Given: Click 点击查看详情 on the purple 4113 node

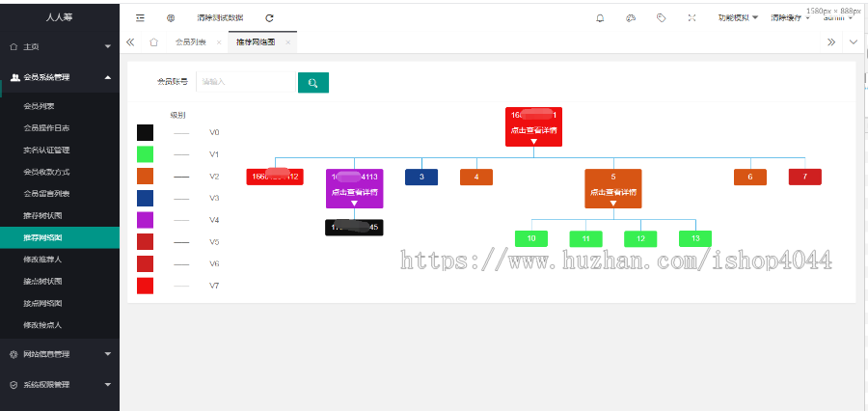Looking at the screenshot, I should (354, 193).
